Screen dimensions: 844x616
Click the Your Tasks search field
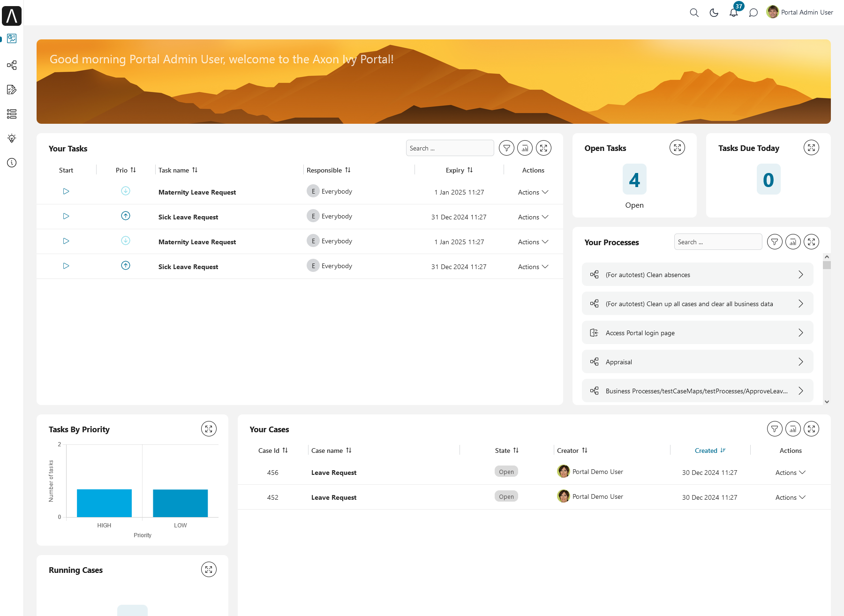click(450, 148)
